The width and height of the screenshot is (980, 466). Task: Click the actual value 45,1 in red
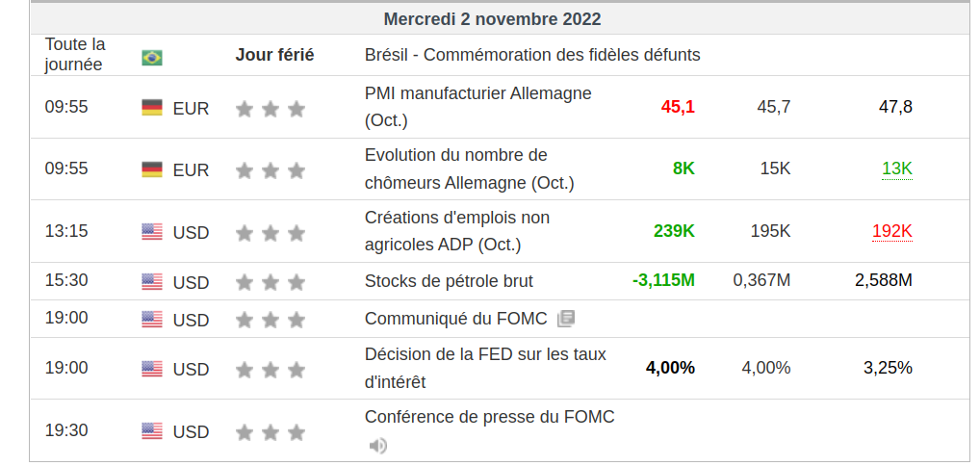pyautogui.click(x=677, y=107)
